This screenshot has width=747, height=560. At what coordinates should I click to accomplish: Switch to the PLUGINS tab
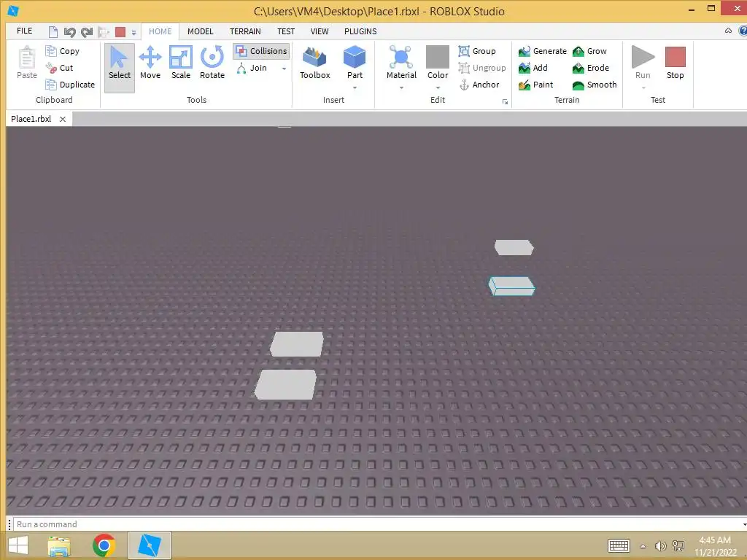point(360,31)
